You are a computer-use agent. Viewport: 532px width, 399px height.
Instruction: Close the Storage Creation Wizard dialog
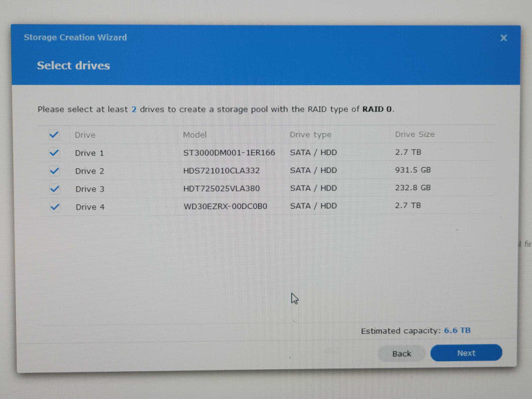[503, 38]
